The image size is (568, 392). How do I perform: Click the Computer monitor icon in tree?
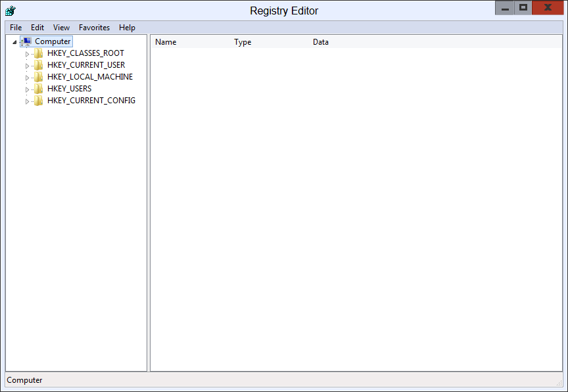[x=26, y=41]
